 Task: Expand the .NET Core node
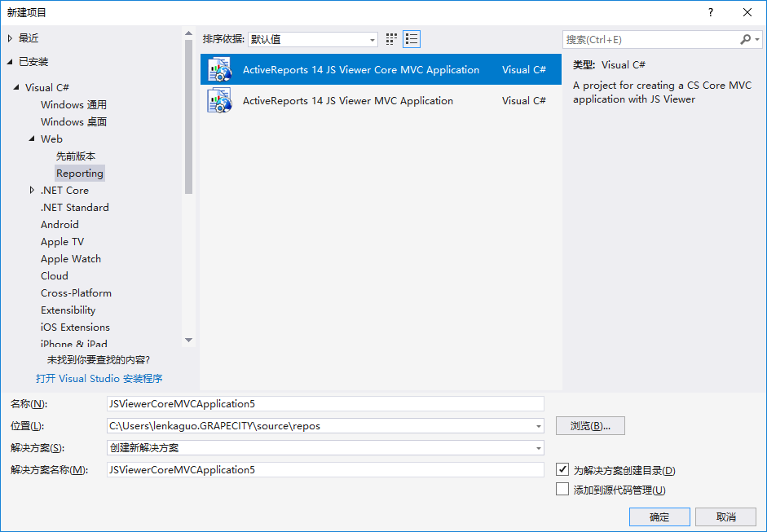32,190
